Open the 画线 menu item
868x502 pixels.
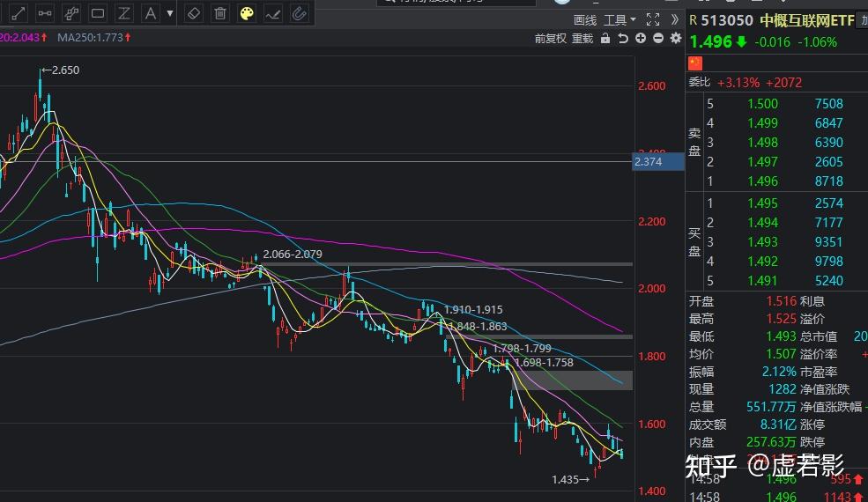coord(585,20)
